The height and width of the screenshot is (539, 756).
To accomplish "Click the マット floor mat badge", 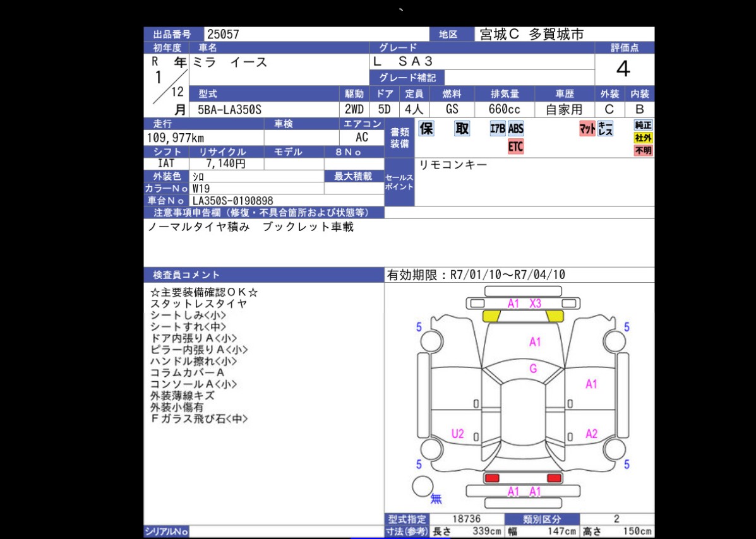I will coord(587,129).
